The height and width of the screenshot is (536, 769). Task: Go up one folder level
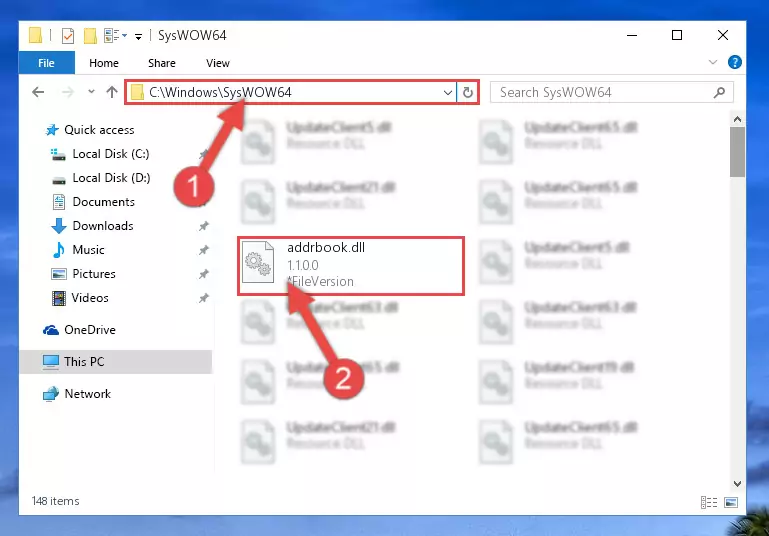[x=112, y=92]
